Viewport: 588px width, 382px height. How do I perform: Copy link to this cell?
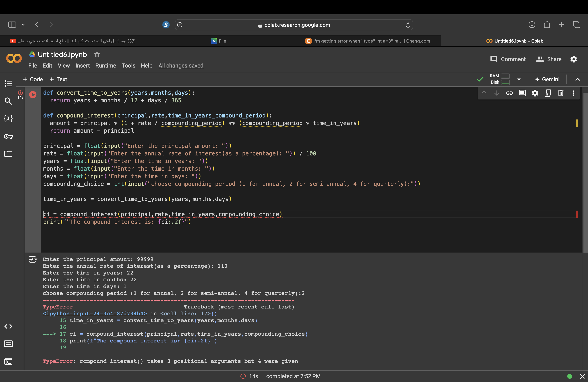509,93
